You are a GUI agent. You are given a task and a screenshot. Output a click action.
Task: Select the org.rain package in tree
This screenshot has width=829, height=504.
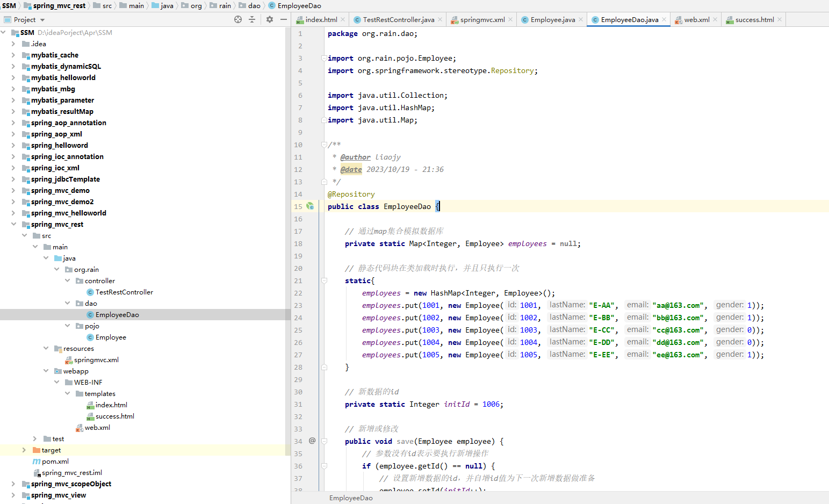pyautogui.click(x=86, y=270)
